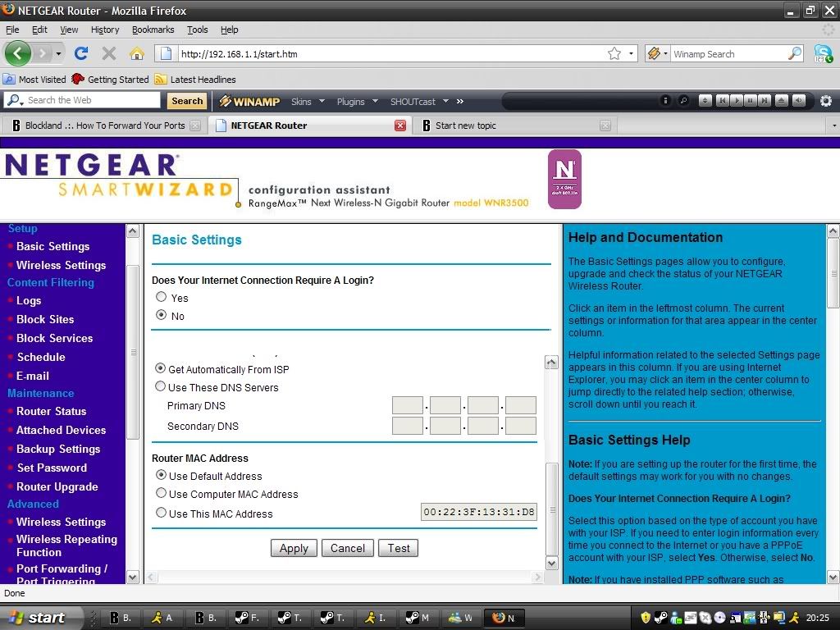Click the Windows security shield tray icon
The height and width of the screenshot is (630, 840).
pos(646,618)
